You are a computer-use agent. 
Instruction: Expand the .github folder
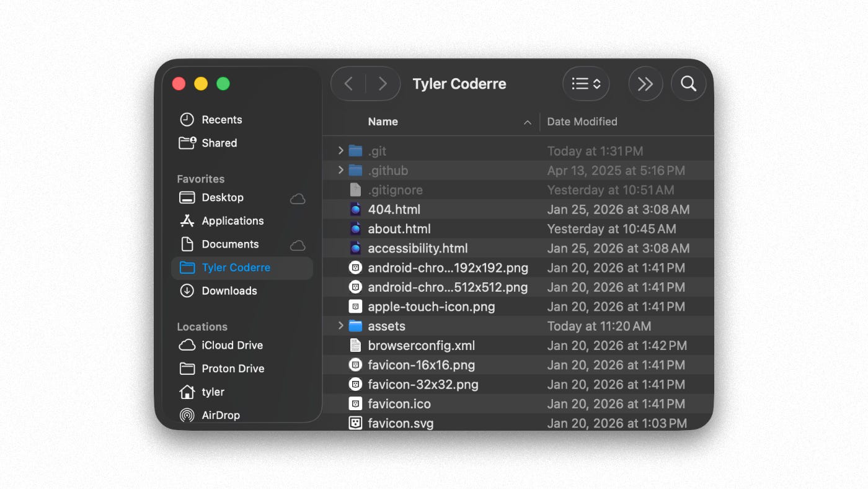(x=340, y=170)
